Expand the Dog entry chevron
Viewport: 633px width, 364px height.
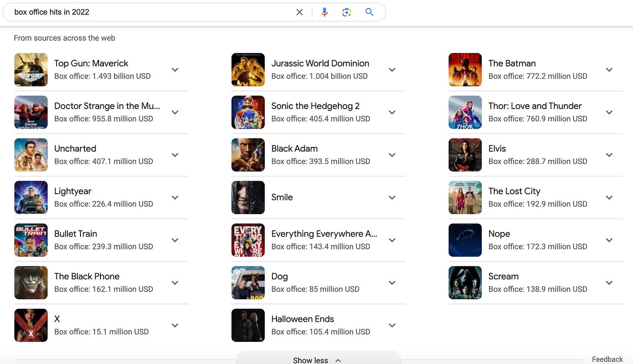pos(392,282)
